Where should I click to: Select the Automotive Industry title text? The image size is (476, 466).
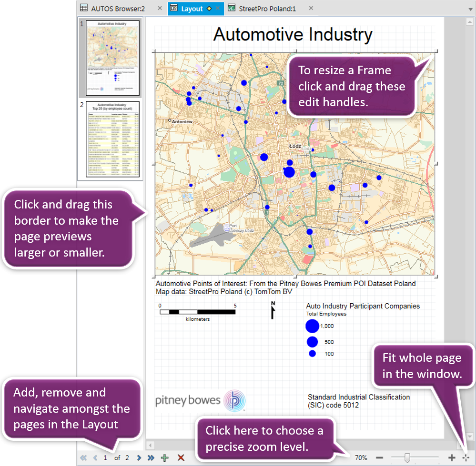tap(293, 35)
